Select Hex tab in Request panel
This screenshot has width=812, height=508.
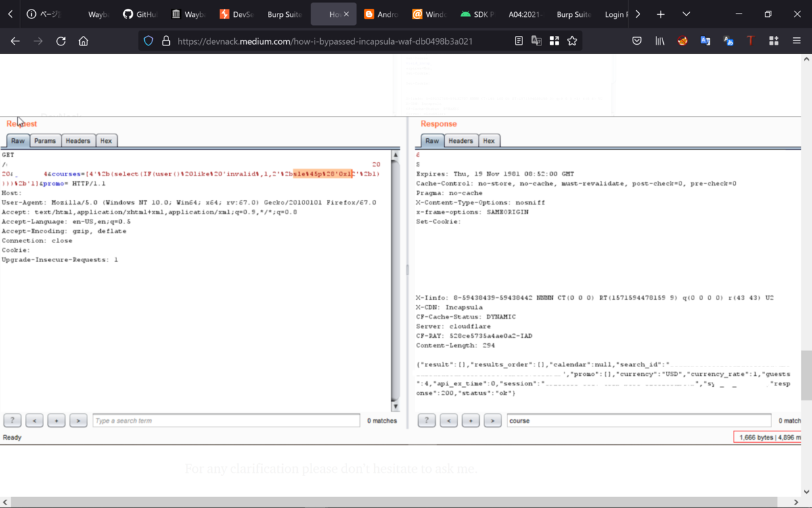click(x=106, y=141)
